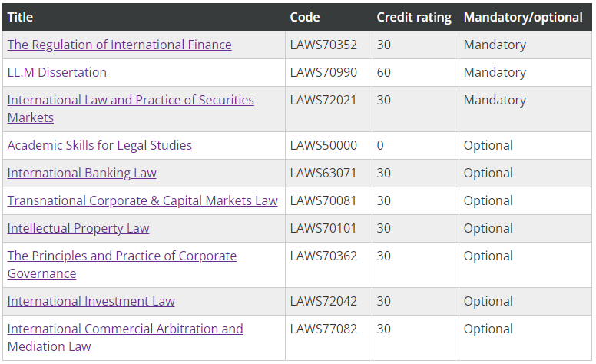Click the course code LAWS72042
The image size is (596, 364).
323,301
